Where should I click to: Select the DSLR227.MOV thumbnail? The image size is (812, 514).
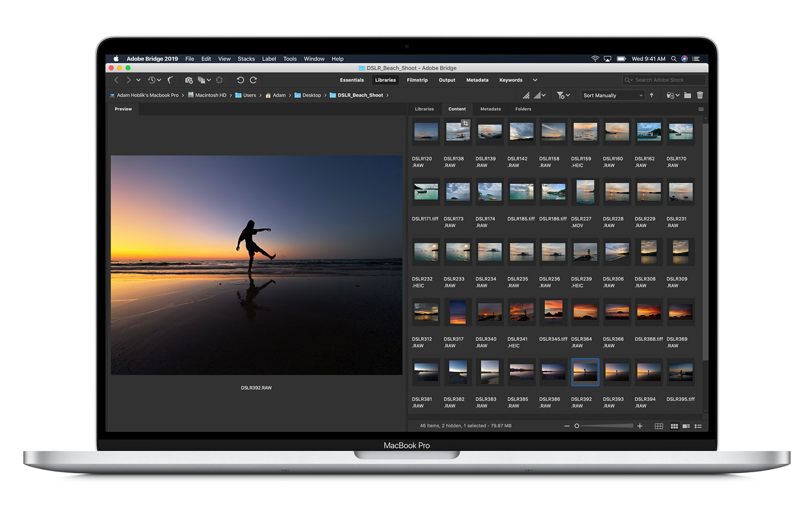point(585,192)
